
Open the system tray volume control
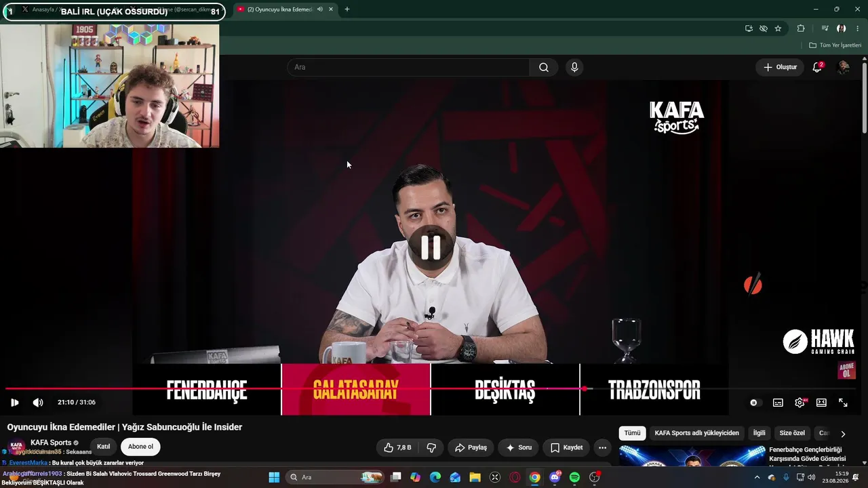812,477
